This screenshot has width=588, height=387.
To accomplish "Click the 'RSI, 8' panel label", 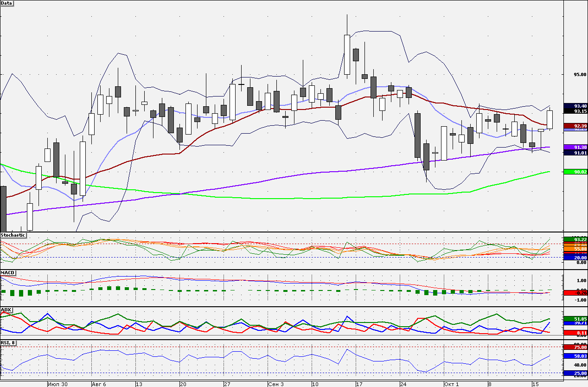I will (9, 343).
